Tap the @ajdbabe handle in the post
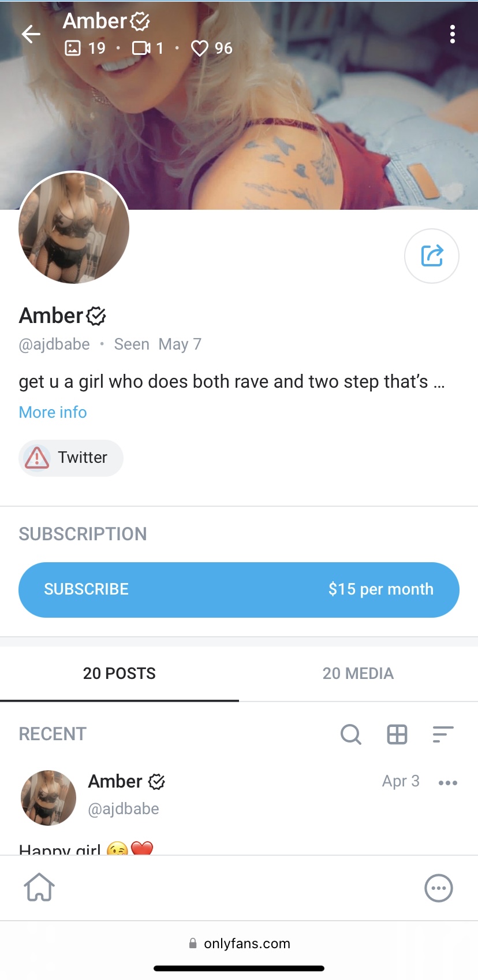The image size is (478, 980). click(124, 808)
